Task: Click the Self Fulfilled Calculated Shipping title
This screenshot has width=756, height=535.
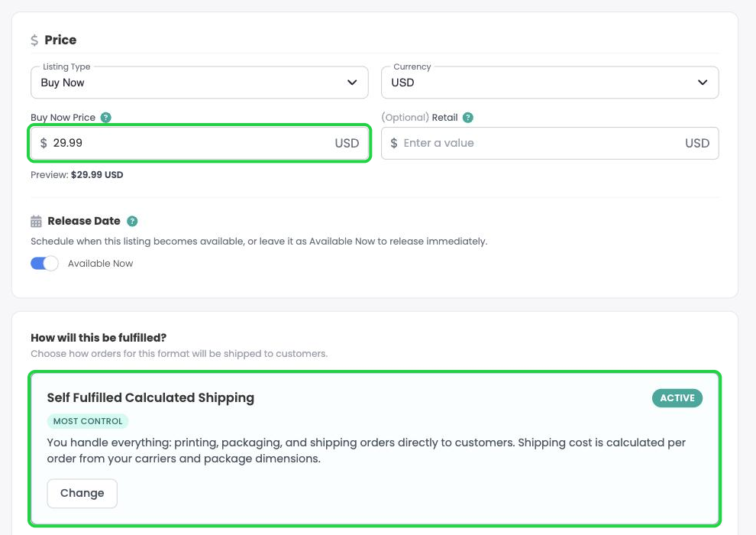Action: click(150, 398)
